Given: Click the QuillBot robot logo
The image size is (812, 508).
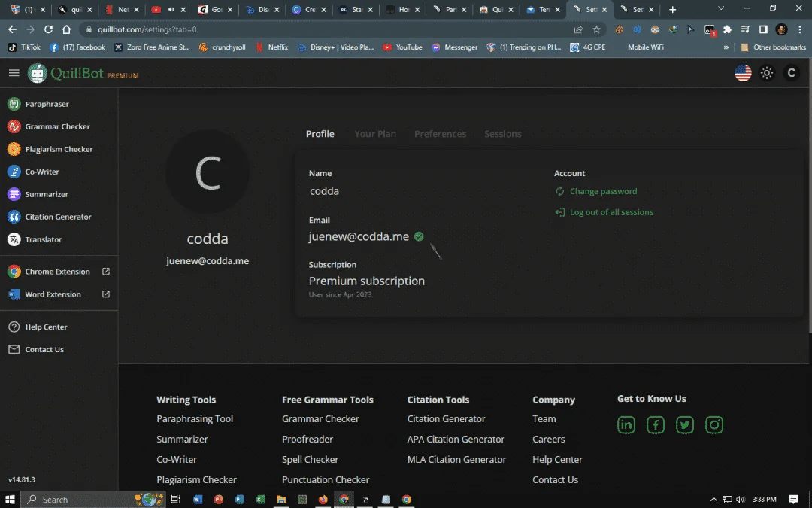Looking at the screenshot, I should pyautogui.click(x=38, y=73).
